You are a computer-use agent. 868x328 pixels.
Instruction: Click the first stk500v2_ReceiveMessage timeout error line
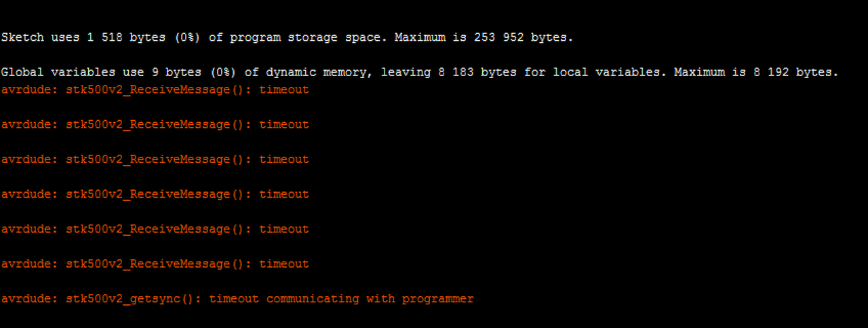tap(155, 90)
